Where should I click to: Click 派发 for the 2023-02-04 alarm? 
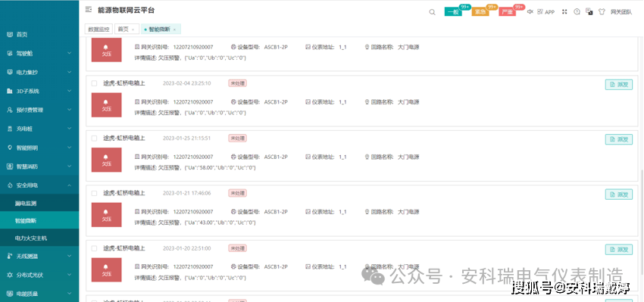[619, 85]
